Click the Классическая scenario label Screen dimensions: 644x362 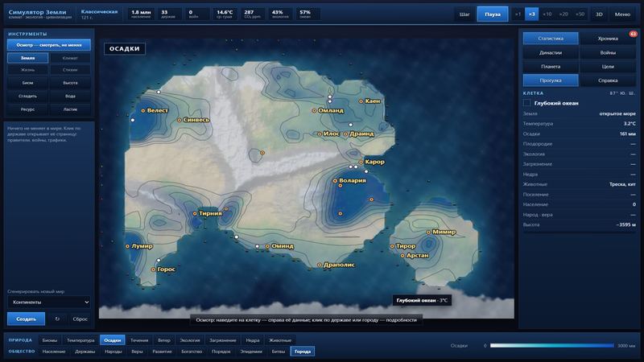click(99, 12)
